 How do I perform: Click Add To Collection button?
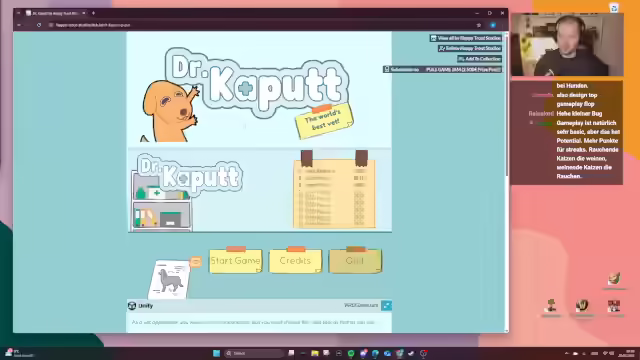pos(479,59)
